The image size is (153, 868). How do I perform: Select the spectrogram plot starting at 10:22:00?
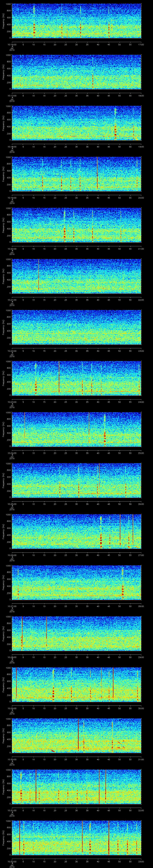[77, 327]
